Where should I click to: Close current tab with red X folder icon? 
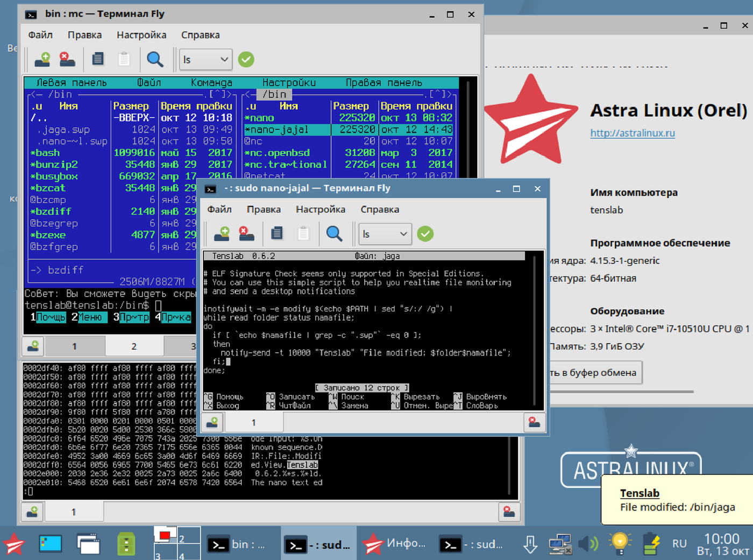point(246,233)
